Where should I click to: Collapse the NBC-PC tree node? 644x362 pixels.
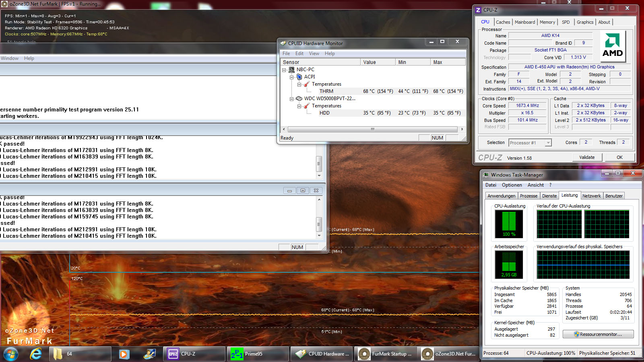tap(284, 70)
